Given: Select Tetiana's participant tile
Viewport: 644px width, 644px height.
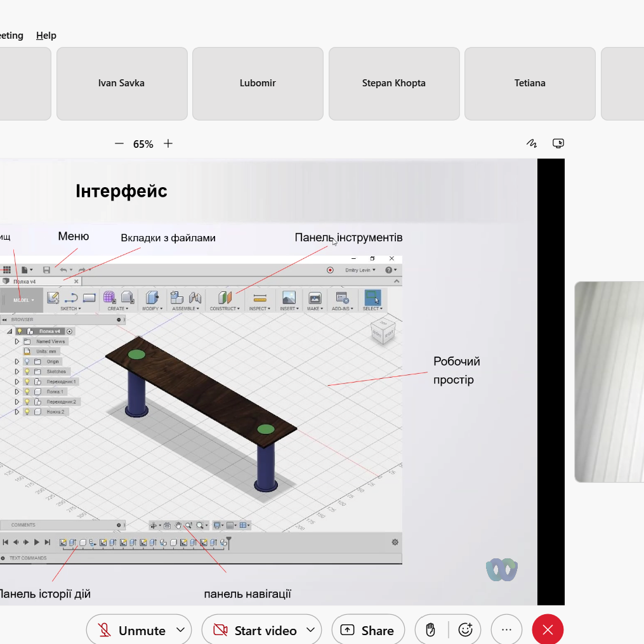Looking at the screenshot, I should pyautogui.click(x=530, y=83).
